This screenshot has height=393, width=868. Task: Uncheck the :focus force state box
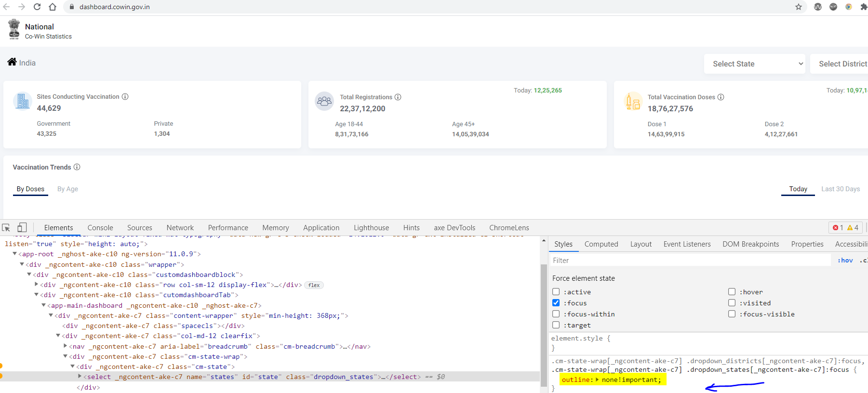[556, 303]
